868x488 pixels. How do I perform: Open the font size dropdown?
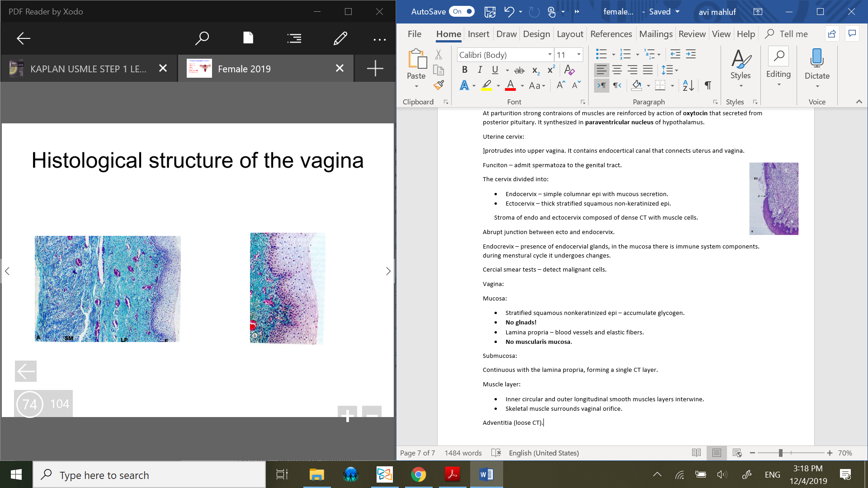coord(579,55)
